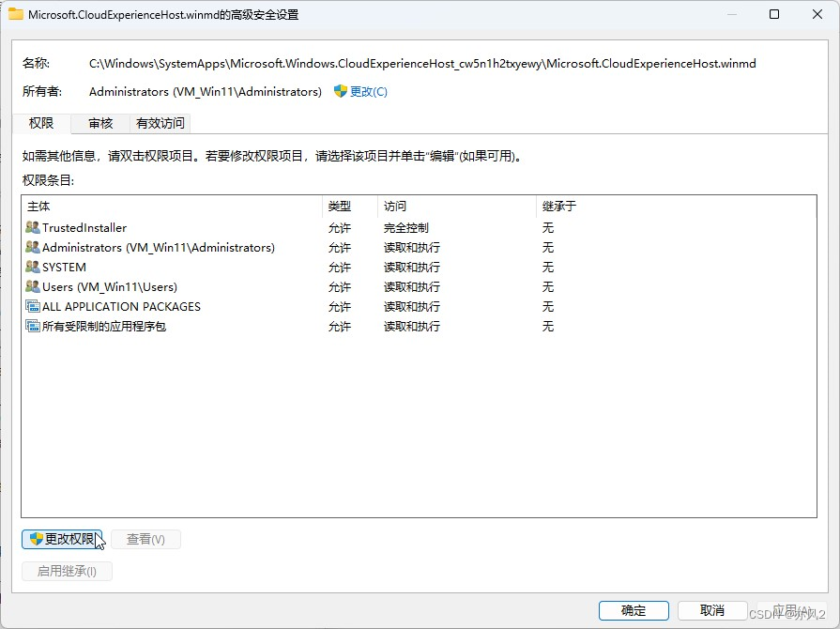Sort by the 继承于 column header
The image size is (840, 629).
tap(559, 207)
